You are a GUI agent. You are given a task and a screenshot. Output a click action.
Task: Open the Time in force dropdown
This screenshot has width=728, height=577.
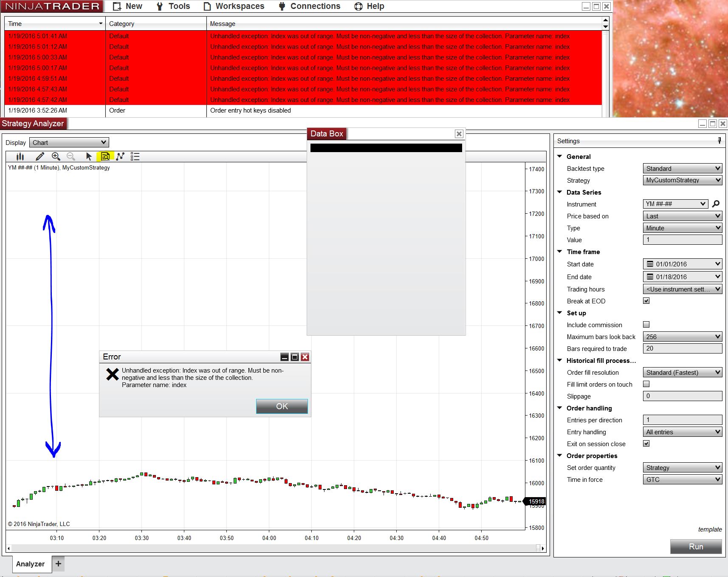tap(683, 479)
